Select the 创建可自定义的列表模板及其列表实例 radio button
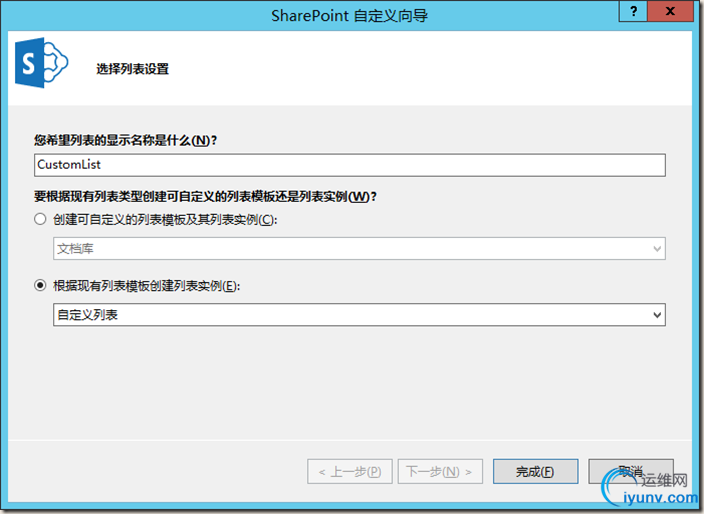This screenshot has height=514, width=704. pos(40,219)
